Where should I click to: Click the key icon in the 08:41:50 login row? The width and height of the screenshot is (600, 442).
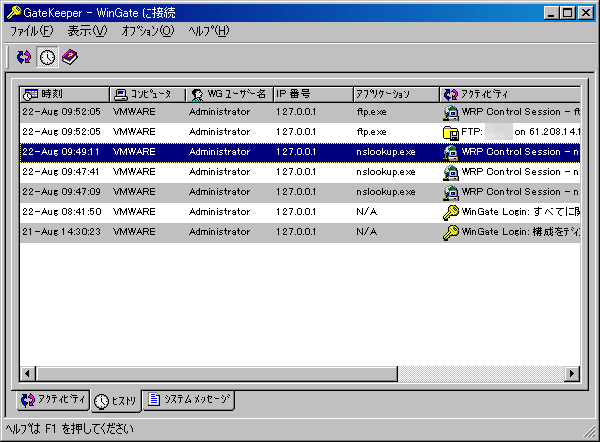[451, 212]
